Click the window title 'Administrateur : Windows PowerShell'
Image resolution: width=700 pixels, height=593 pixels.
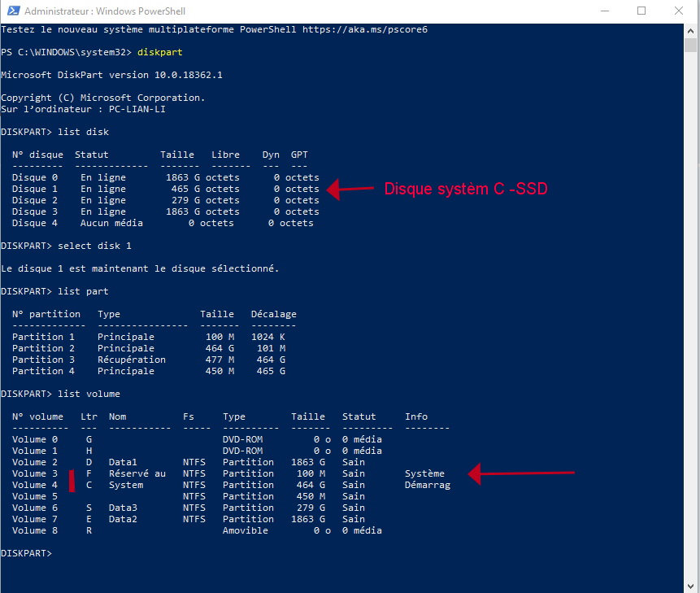tap(105, 11)
